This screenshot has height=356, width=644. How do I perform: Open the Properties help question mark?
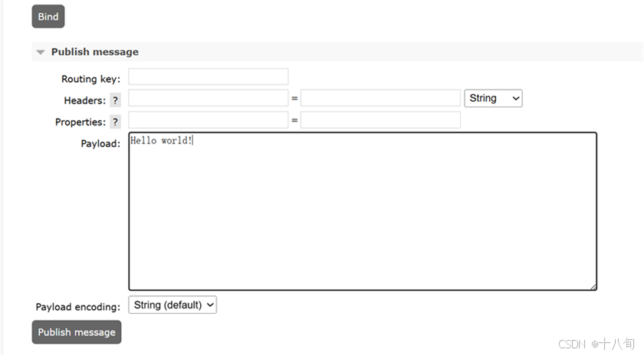click(x=116, y=122)
